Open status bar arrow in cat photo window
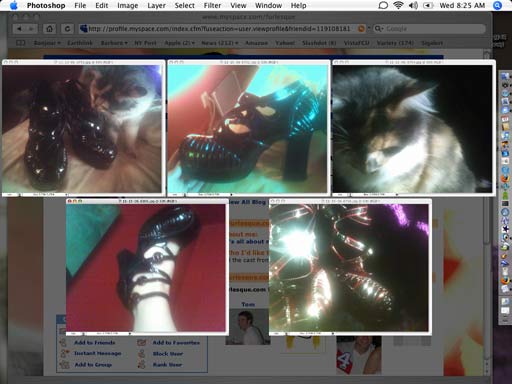This screenshot has width=512, height=384. point(397,194)
